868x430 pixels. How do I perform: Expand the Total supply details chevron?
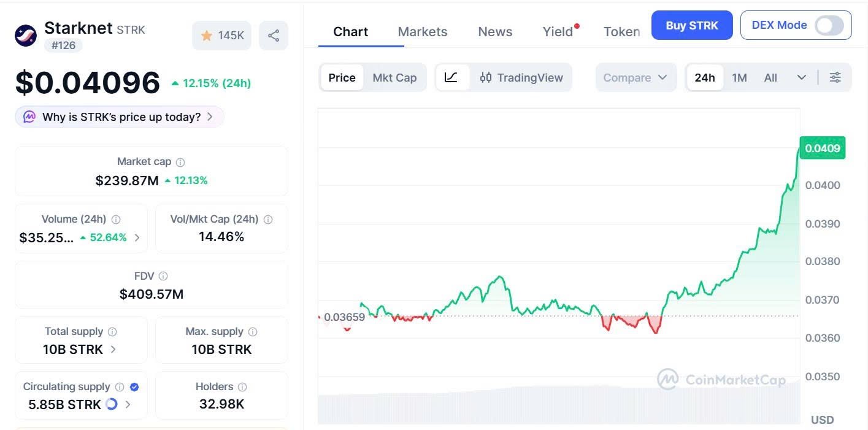coord(113,350)
